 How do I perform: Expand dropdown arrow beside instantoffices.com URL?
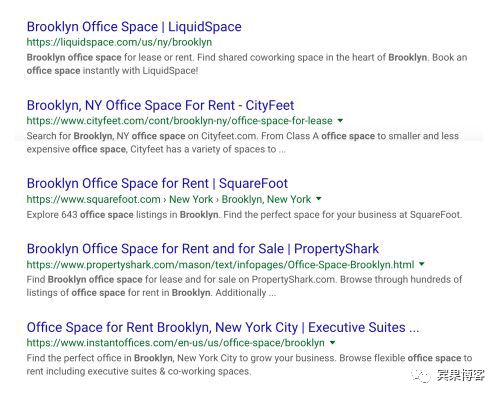click(x=332, y=343)
